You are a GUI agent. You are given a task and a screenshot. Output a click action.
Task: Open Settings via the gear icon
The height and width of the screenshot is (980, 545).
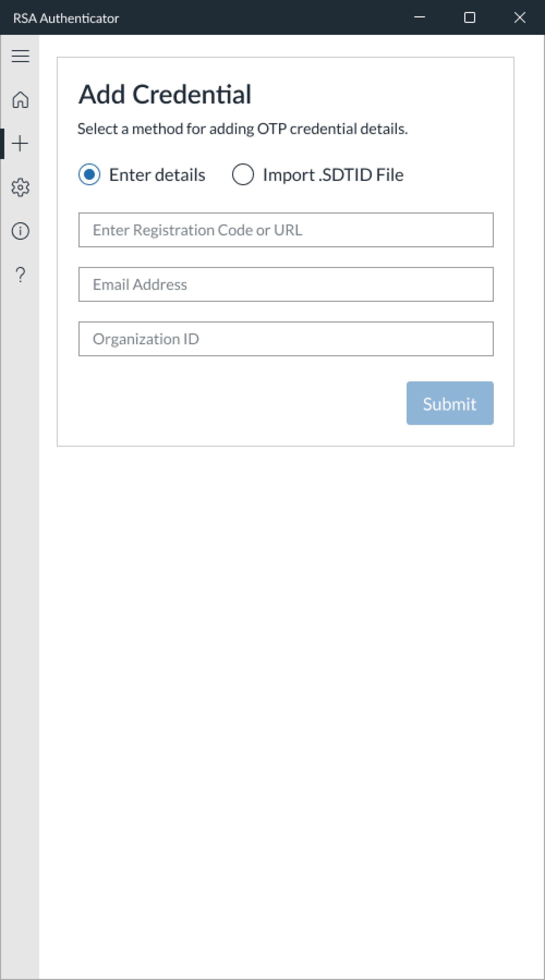[20, 187]
